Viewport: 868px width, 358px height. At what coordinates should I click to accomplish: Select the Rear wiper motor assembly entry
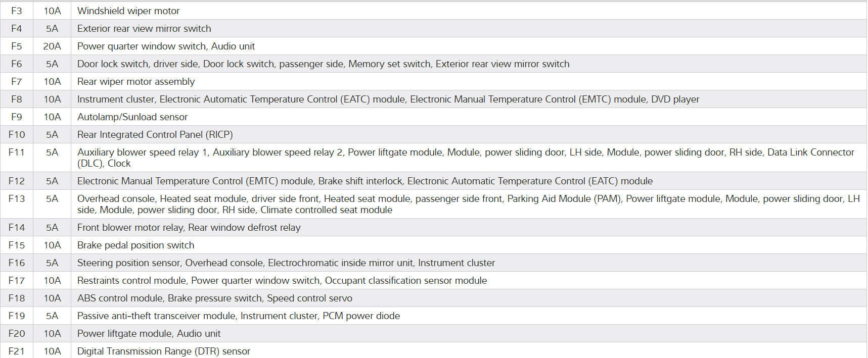136,81
